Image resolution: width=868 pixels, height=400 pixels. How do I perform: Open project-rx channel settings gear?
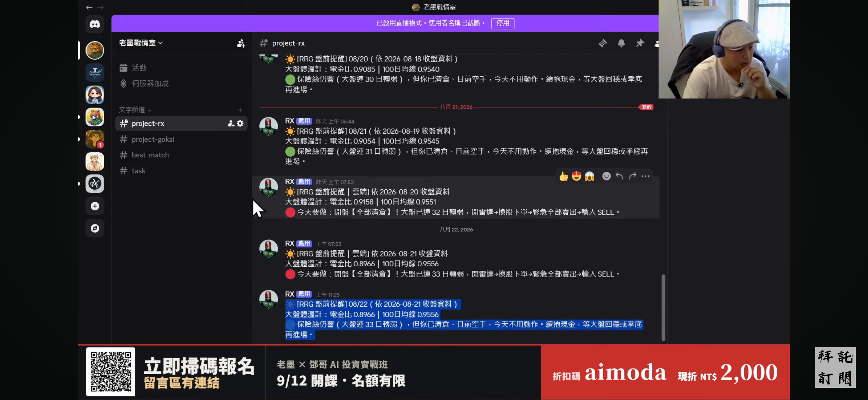[x=240, y=123]
